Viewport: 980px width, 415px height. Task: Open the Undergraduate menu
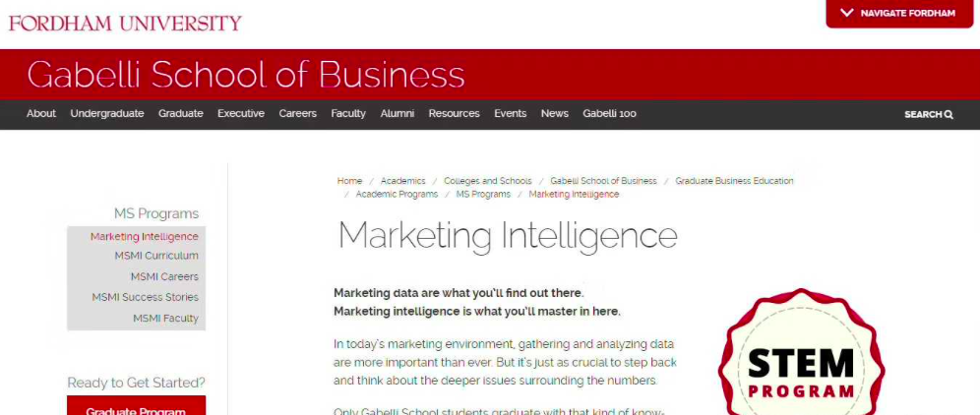[x=107, y=113]
